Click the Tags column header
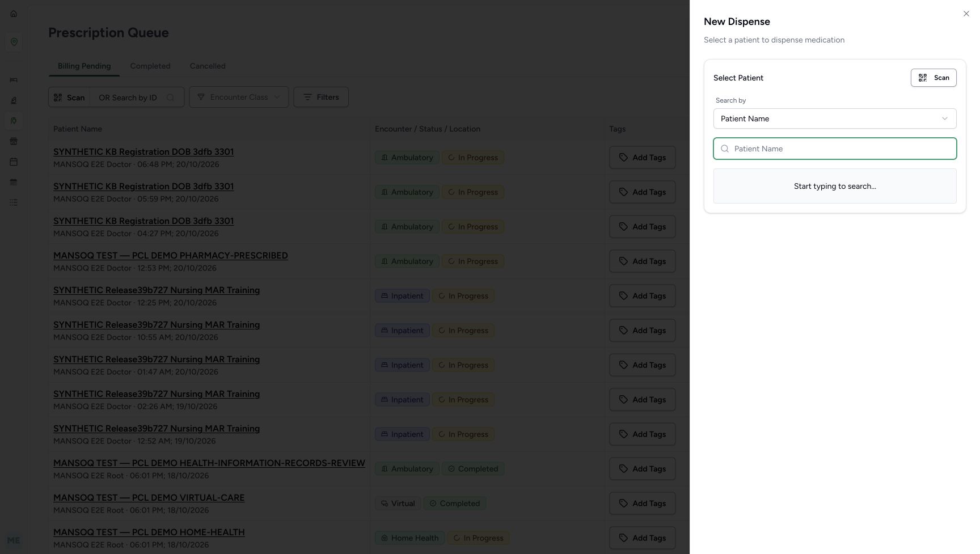 tap(617, 129)
